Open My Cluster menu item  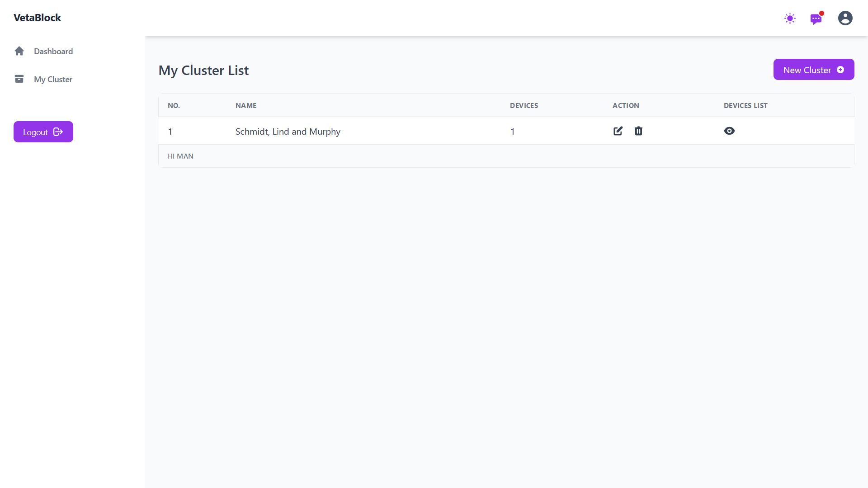53,80
